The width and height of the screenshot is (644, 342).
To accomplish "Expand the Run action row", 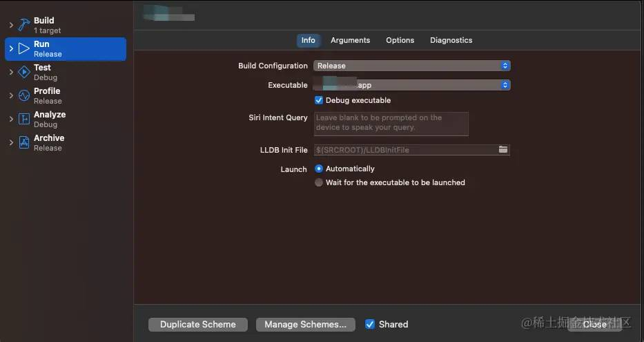I will tap(11, 48).
